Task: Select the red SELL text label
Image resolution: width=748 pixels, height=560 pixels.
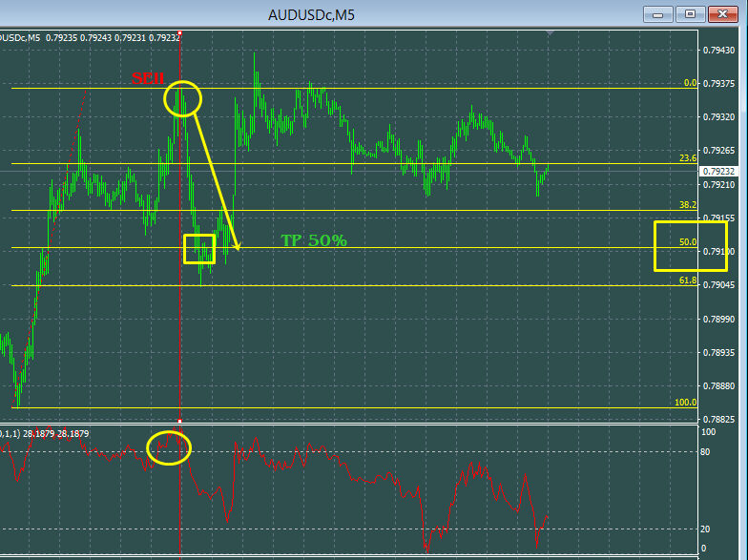Action: coord(148,78)
